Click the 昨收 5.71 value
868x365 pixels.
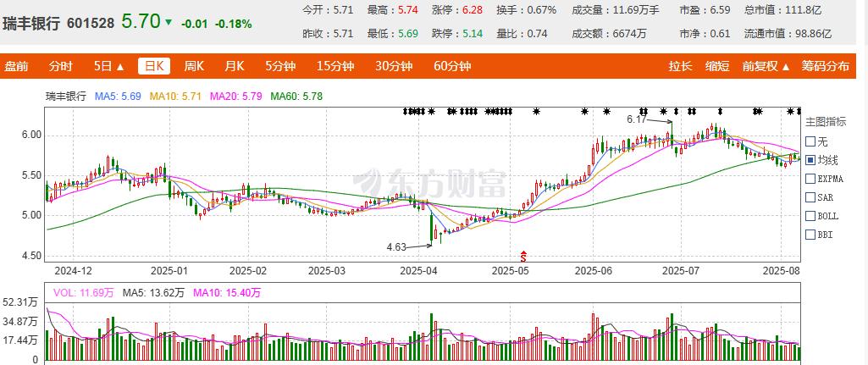tap(343, 33)
